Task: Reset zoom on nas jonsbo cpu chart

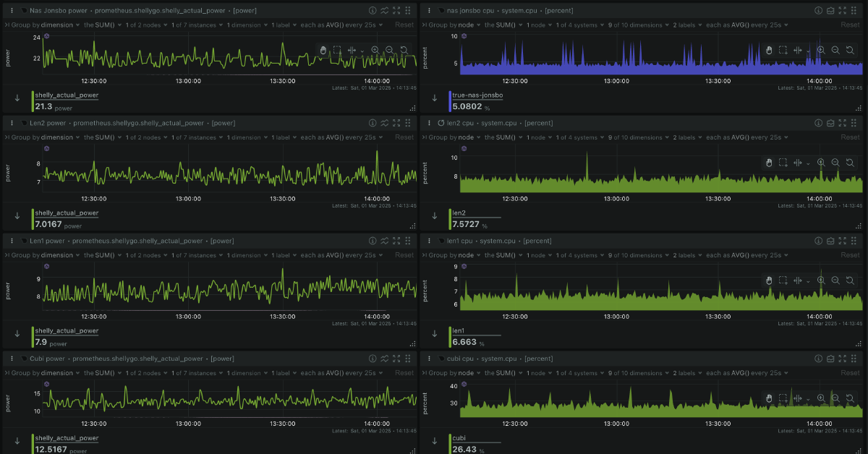Action: point(850,50)
